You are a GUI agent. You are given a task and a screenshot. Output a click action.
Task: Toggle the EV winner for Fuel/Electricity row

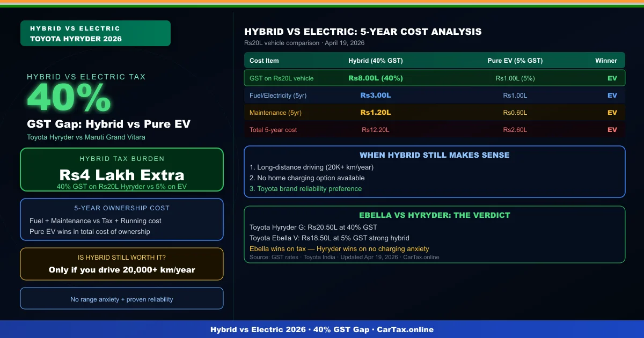click(612, 95)
